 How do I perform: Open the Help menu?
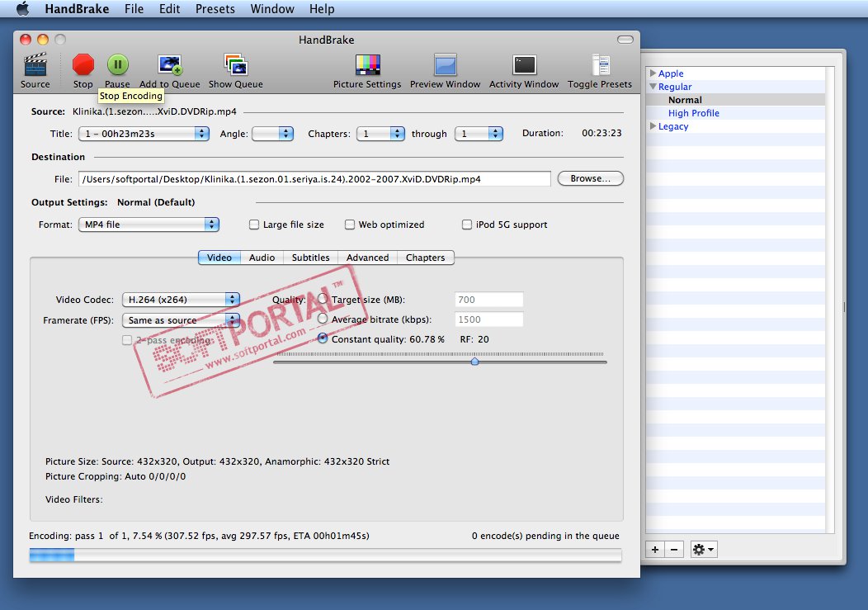(322, 9)
